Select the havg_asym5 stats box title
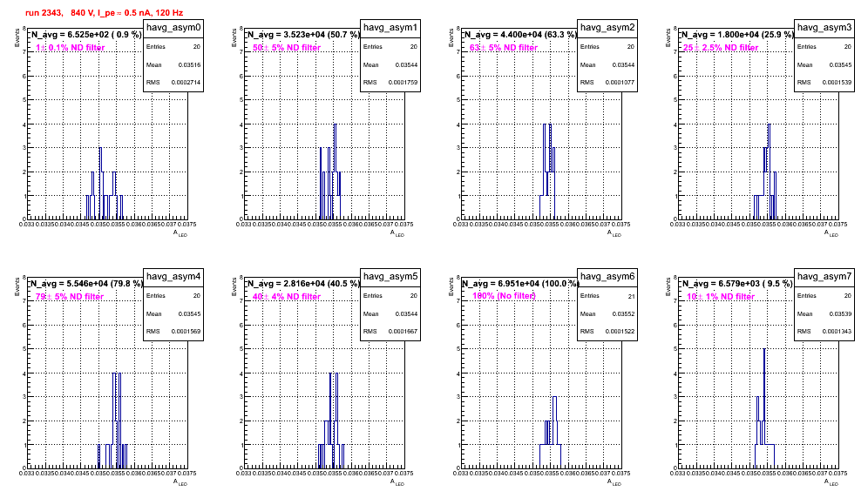This screenshot has width=868, height=498. tap(390, 277)
